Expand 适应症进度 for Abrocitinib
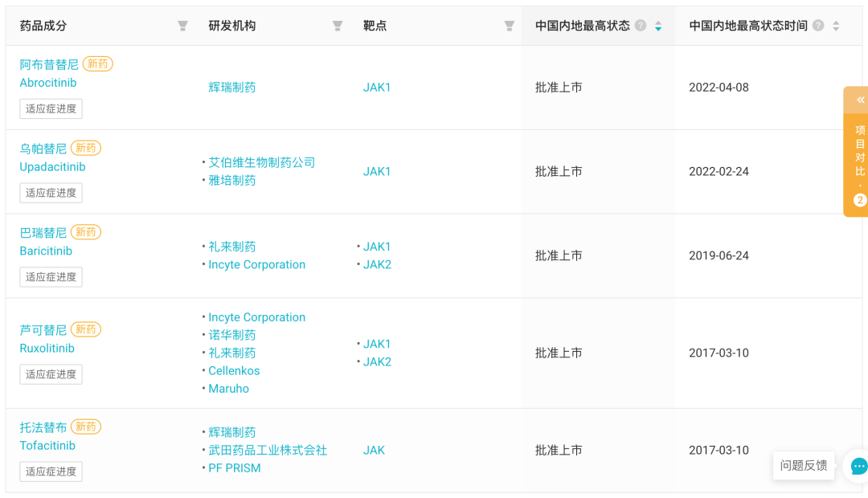The image size is (868, 498). tap(51, 108)
